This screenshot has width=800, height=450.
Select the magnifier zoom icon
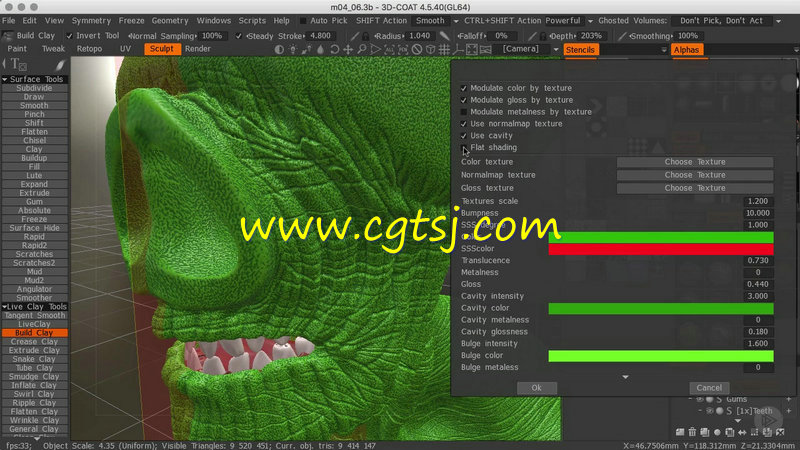(x=362, y=49)
